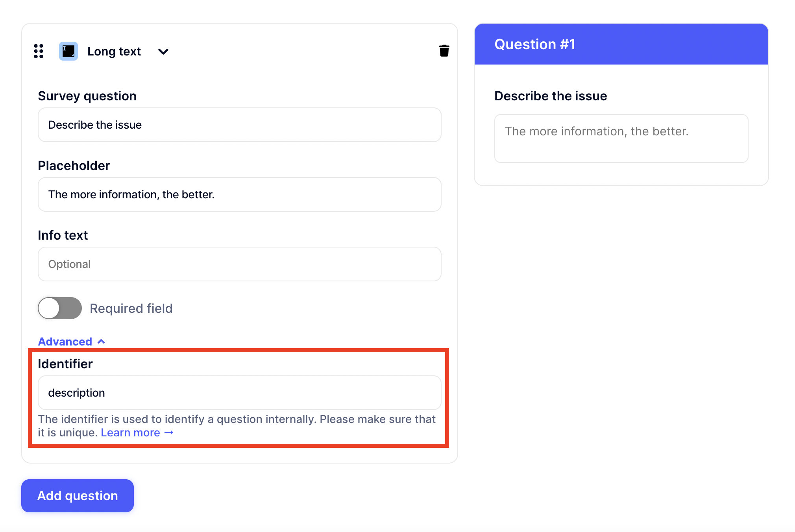Click the Describe the issue preview title
Image resolution: width=795 pixels, height=532 pixels.
tap(550, 96)
